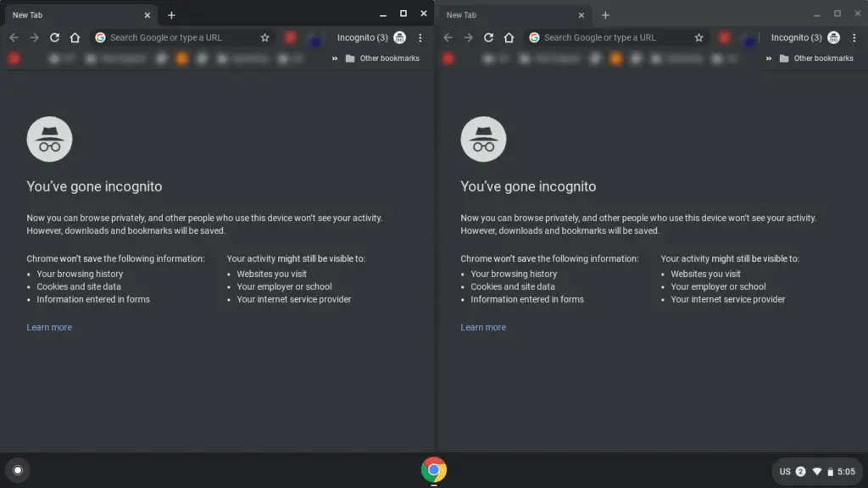Add a new tab in the right window
This screenshot has width=868, height=488.
pos(605,15)
